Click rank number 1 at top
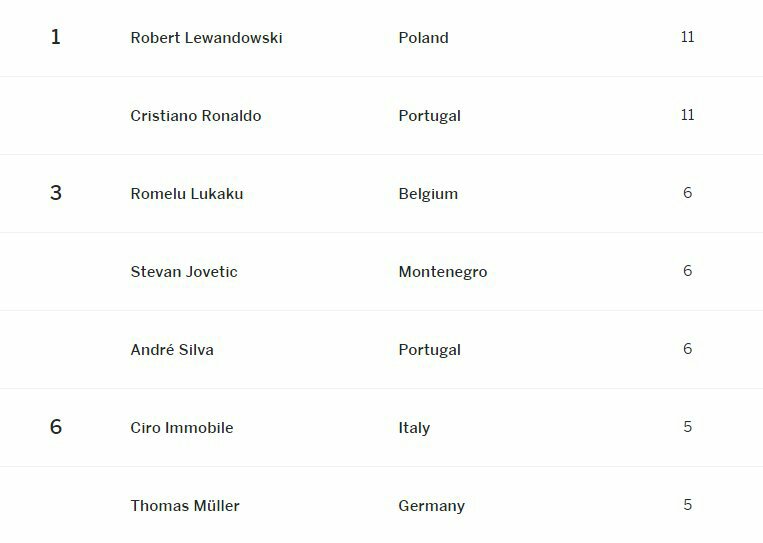763x543 pixels. (x=56, y=38)
